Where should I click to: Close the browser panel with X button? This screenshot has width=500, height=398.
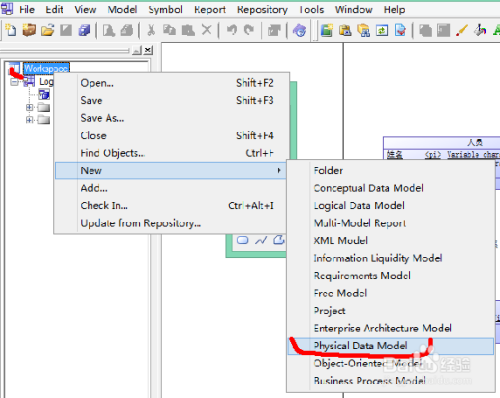point(148,50)
